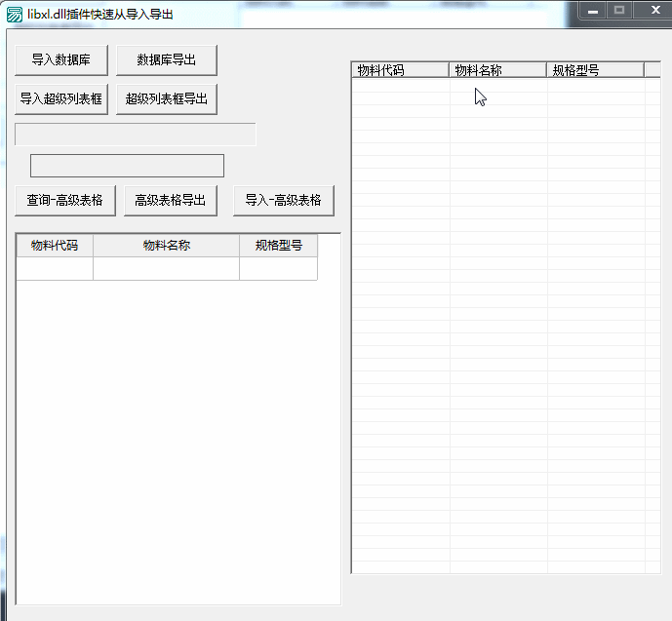Click 规格型号 header in the lower-left table

tap(279, 246)
